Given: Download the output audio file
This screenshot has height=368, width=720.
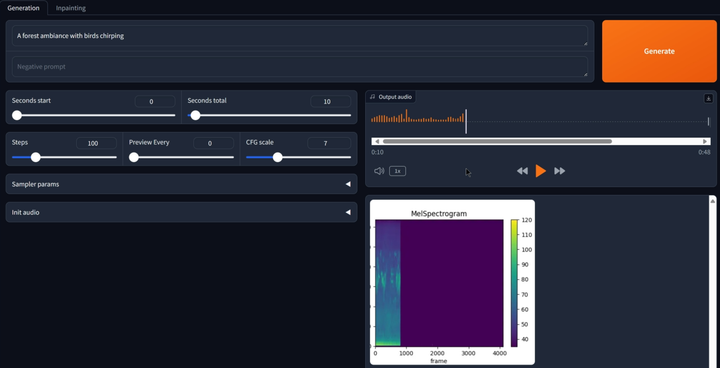Looking at the screenshot, I should (709, 98).
